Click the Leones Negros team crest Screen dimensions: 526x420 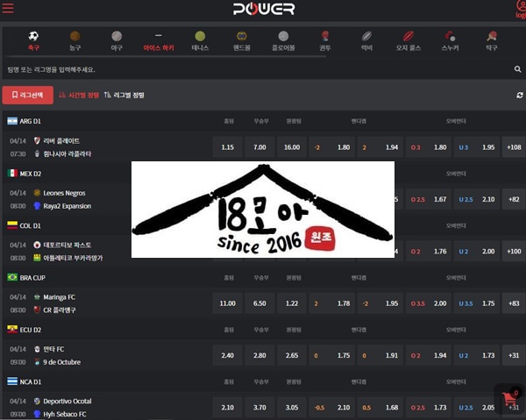tap(37, 193)
